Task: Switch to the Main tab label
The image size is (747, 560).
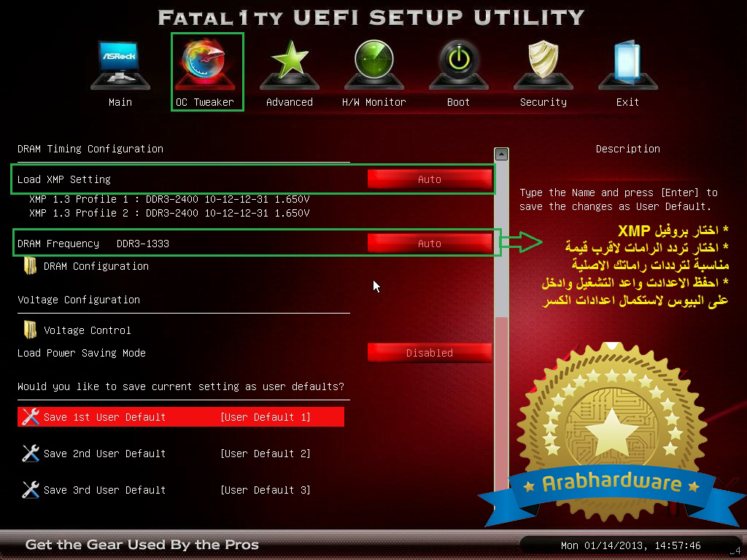Action: (120, 102)
